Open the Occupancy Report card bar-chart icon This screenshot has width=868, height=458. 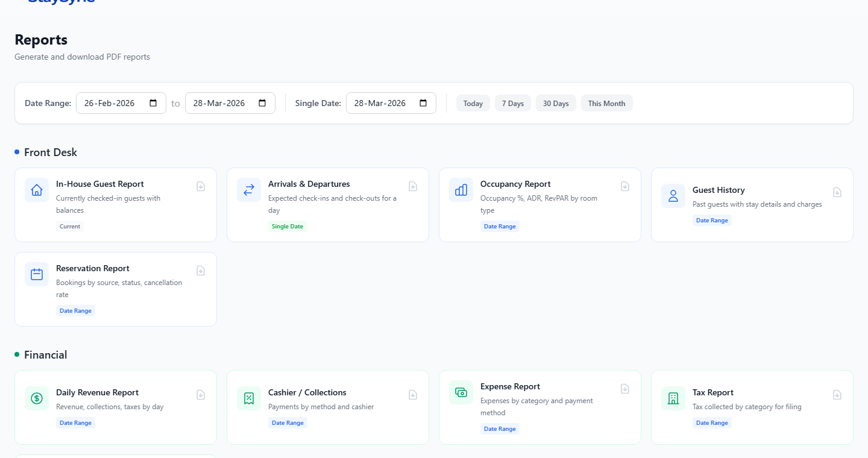point(461,190)
